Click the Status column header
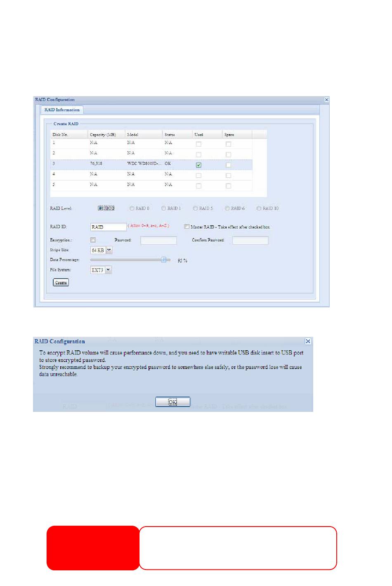This screenshot has width=392, height=586. pos(177,135)
